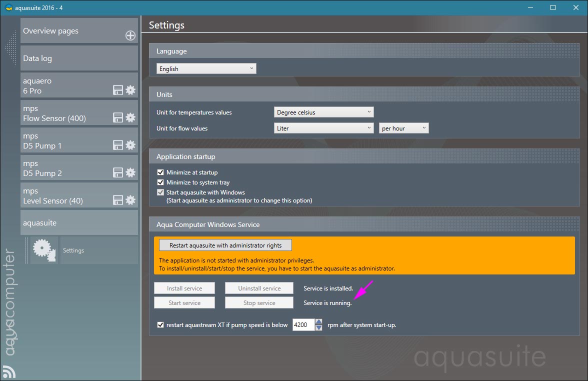588x381 pixels.
Task: Open the per hour flow time dropdown
Action: (x=403, y=128)
